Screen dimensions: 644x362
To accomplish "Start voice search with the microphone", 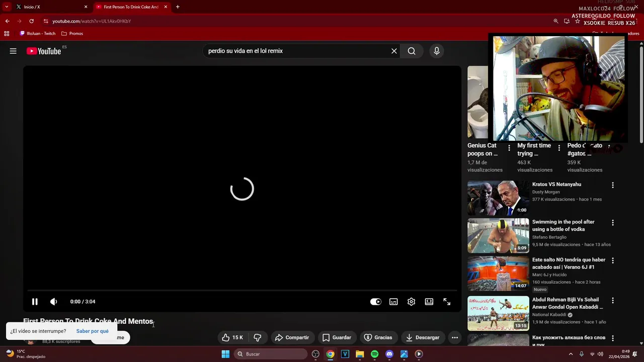I will tap(437, 51).
